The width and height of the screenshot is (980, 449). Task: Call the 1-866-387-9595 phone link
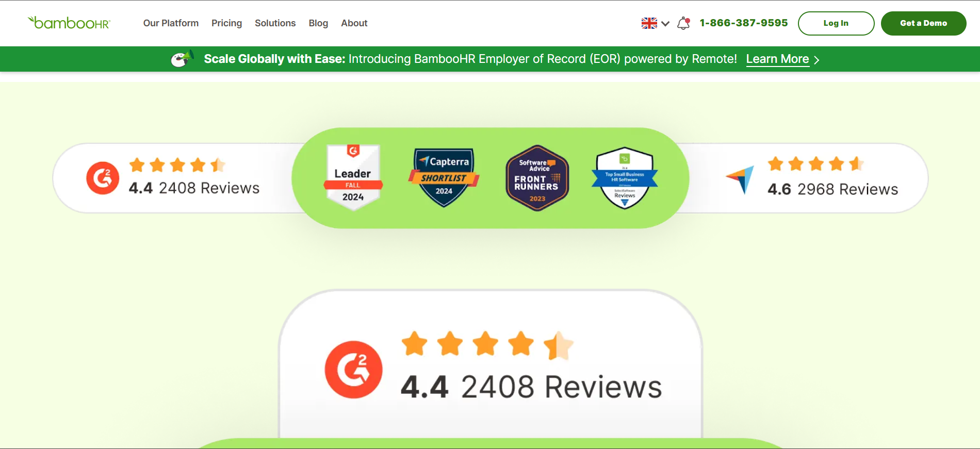[x=744, y=23]
